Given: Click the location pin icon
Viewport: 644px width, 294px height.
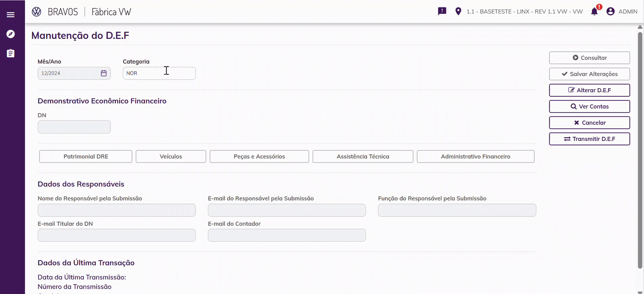Looking at the screenshot, I should point(458,11).
